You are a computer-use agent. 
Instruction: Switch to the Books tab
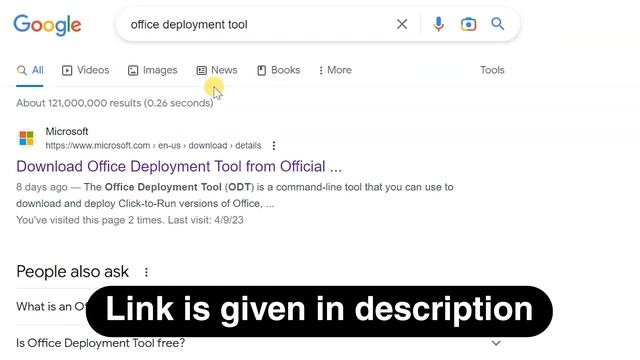point(278,70)
